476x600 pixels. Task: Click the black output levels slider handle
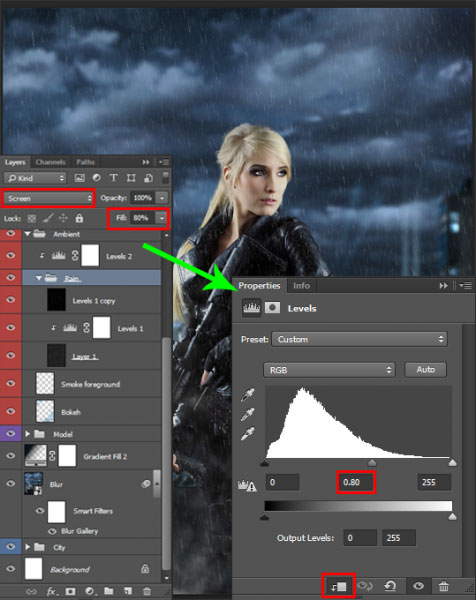tap(264, 517)
